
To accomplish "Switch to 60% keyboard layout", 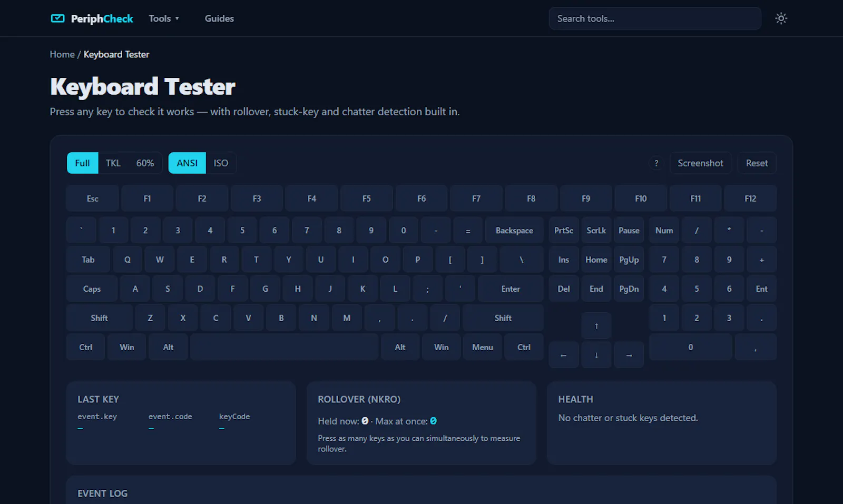I will click(145, 163).
